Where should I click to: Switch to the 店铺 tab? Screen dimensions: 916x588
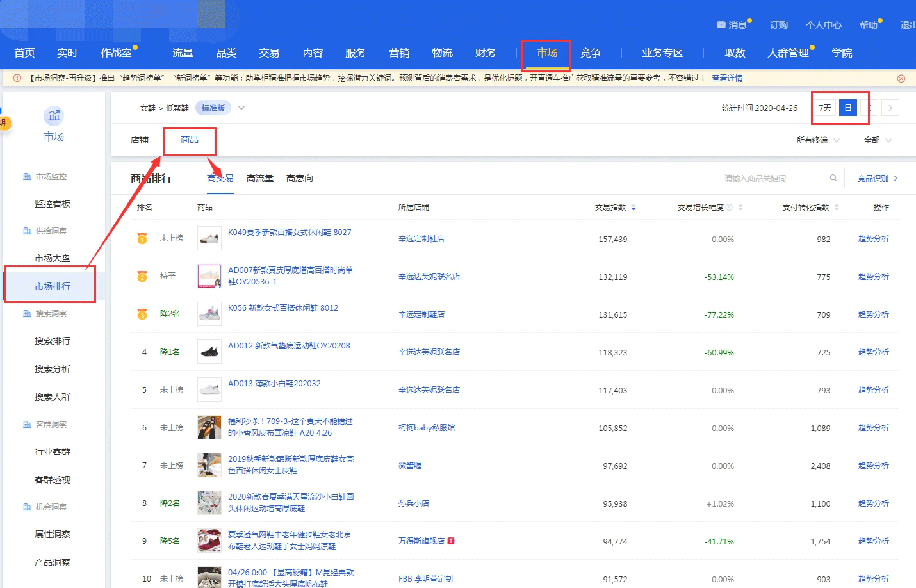[140, 140]
